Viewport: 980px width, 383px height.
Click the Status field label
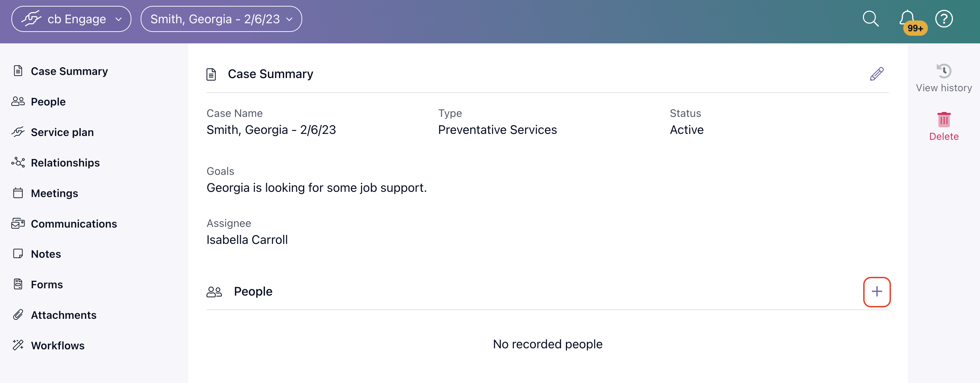click(x=685, y=113)
